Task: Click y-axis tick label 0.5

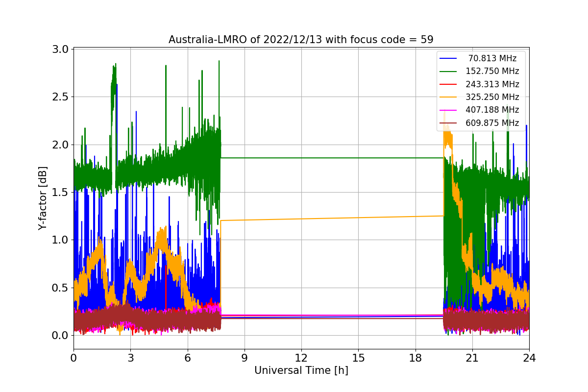Action: pyautogui.click(x=60, y=288)
